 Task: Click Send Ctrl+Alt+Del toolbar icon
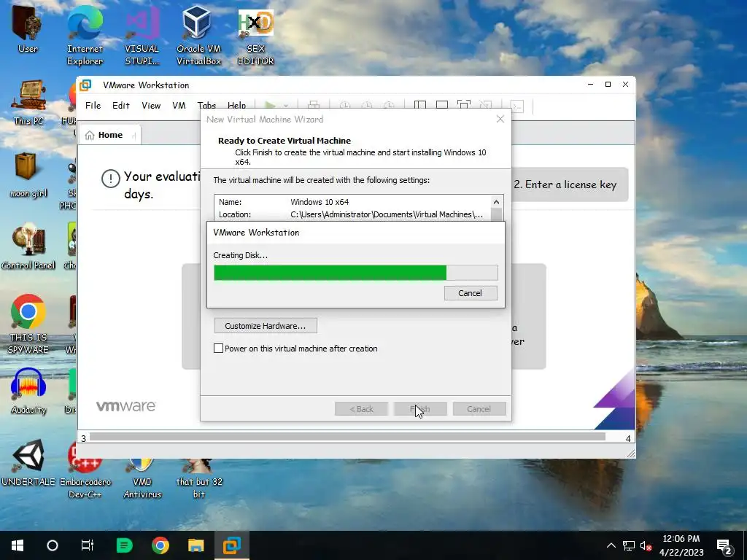[314, 105]
